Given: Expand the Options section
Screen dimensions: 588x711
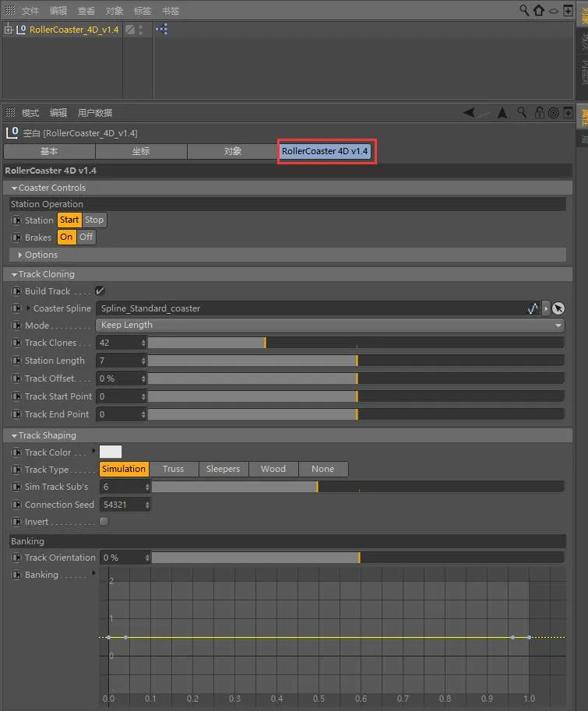Looking at the screenshot, I should pos(20,255).
